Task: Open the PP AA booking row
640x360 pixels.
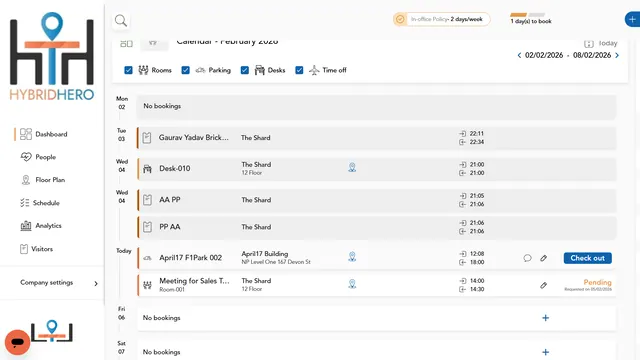Action: click(x=376, y=227)
